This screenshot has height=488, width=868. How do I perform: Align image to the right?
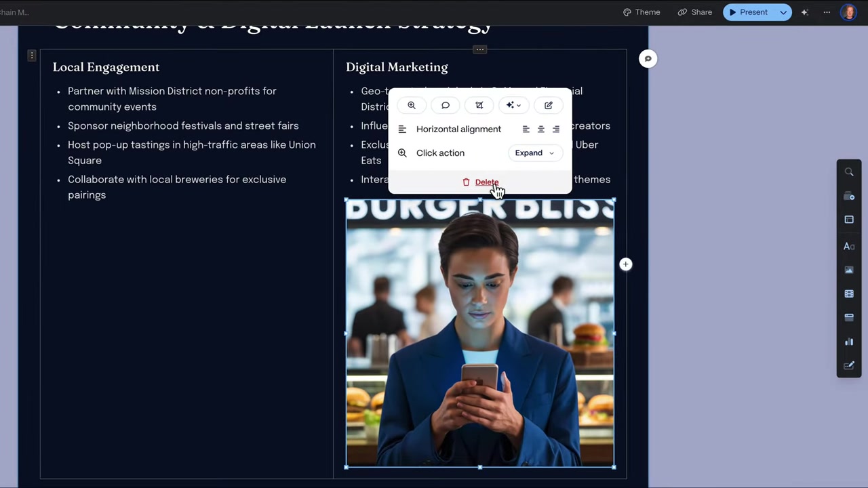click(556, 129)
